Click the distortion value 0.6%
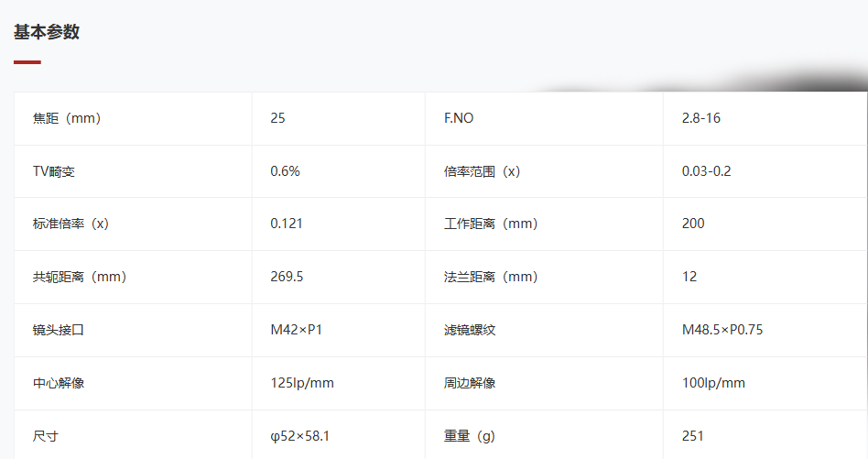 [x=285, y=171]
